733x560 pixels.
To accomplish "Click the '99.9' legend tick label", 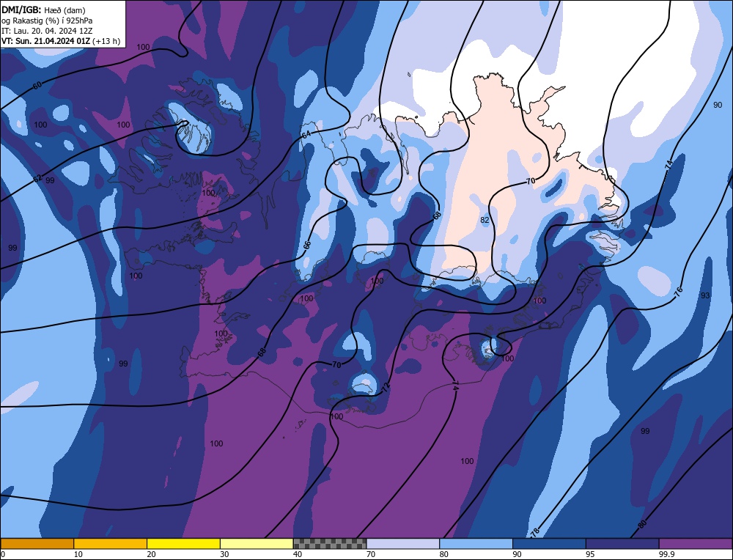I will (x=666, y=554).
